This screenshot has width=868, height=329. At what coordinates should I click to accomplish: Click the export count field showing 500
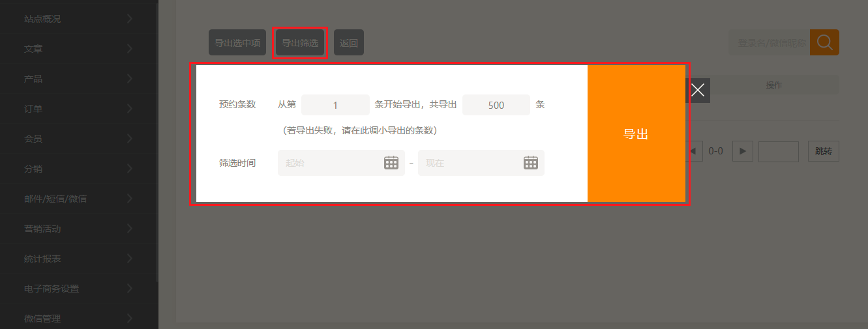496,105
